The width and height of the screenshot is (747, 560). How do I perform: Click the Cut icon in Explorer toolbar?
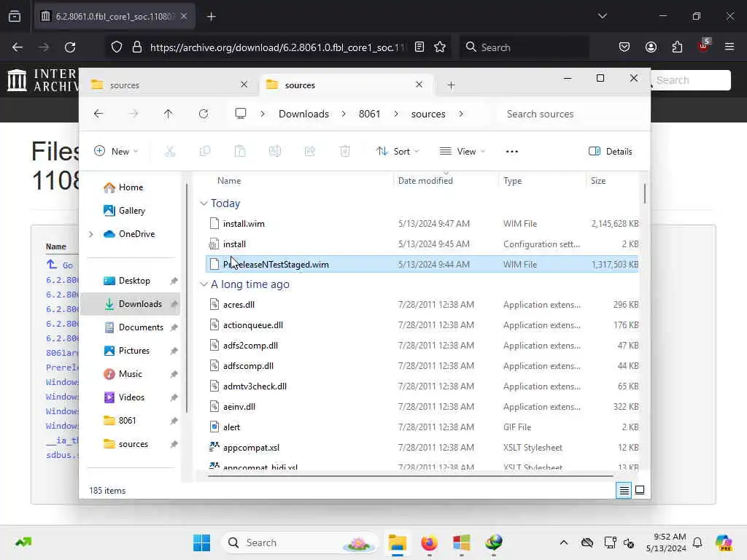pyautogui.click(x=170, y=152)
